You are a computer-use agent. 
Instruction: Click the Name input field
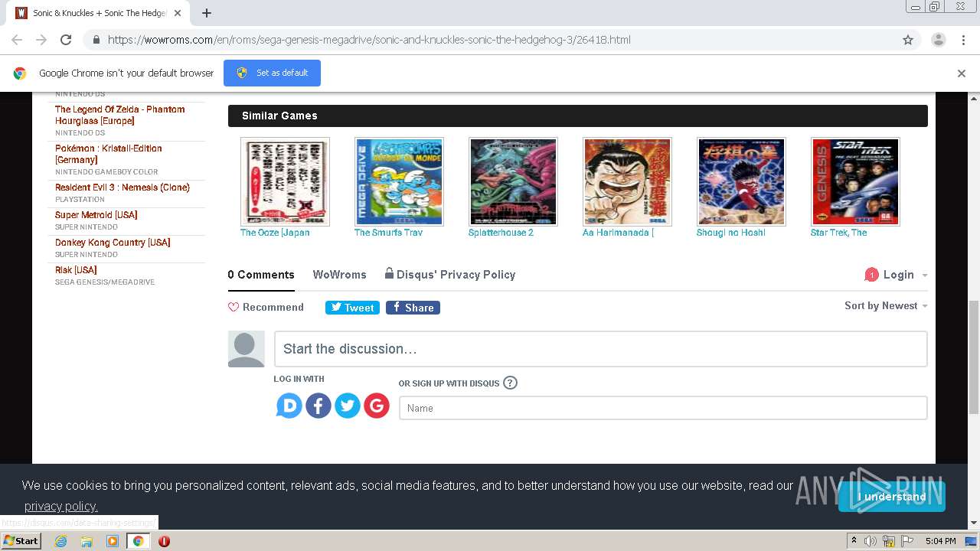(663, 408)
